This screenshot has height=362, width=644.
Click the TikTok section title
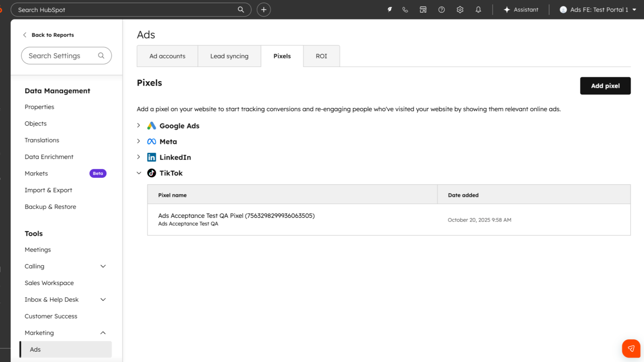[x=171, y=173]
